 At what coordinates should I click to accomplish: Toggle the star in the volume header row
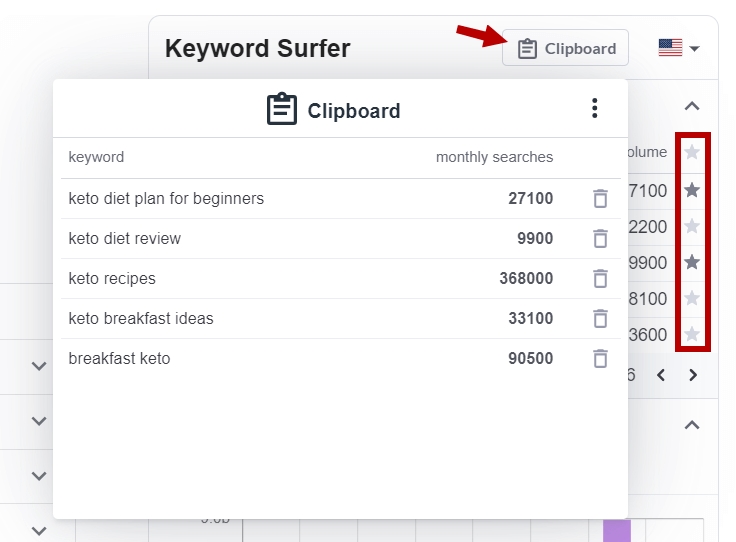692,152
